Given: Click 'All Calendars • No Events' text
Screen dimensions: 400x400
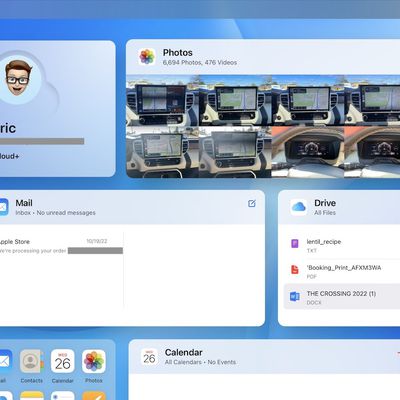Looking at the screenshot, I should [200, 362].
